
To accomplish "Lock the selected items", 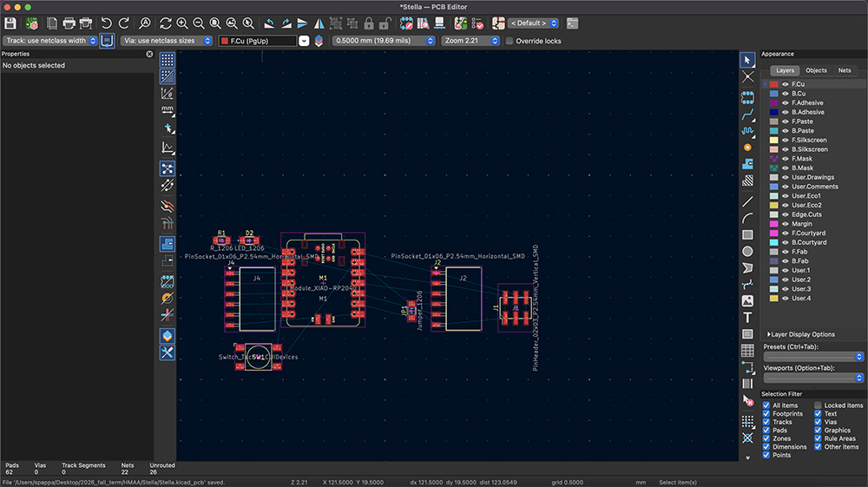I will click(x=369, y=23).
